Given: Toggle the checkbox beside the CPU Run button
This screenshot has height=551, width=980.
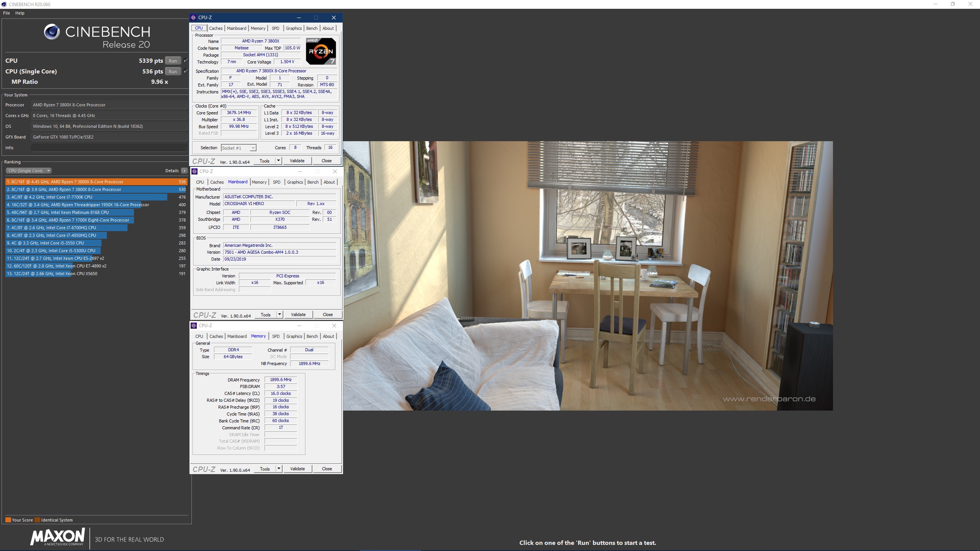Looking at the screenshot, I should click(x=186, y=60).
